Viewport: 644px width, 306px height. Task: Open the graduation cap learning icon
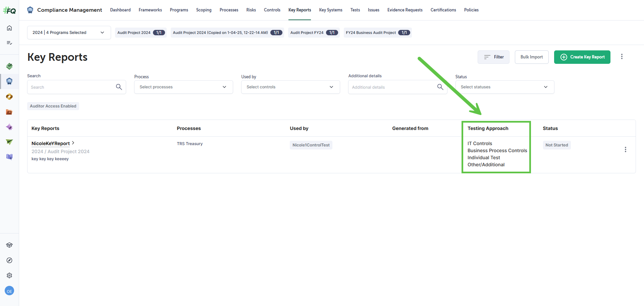click(x=9, y=245)
